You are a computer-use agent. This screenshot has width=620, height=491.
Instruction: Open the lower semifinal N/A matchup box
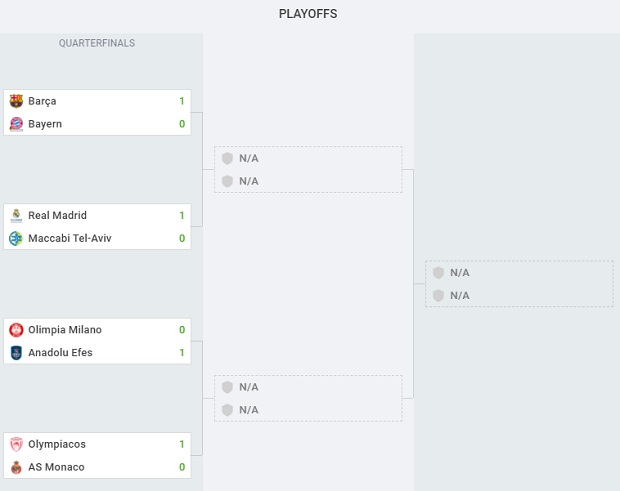click(308, 398)
